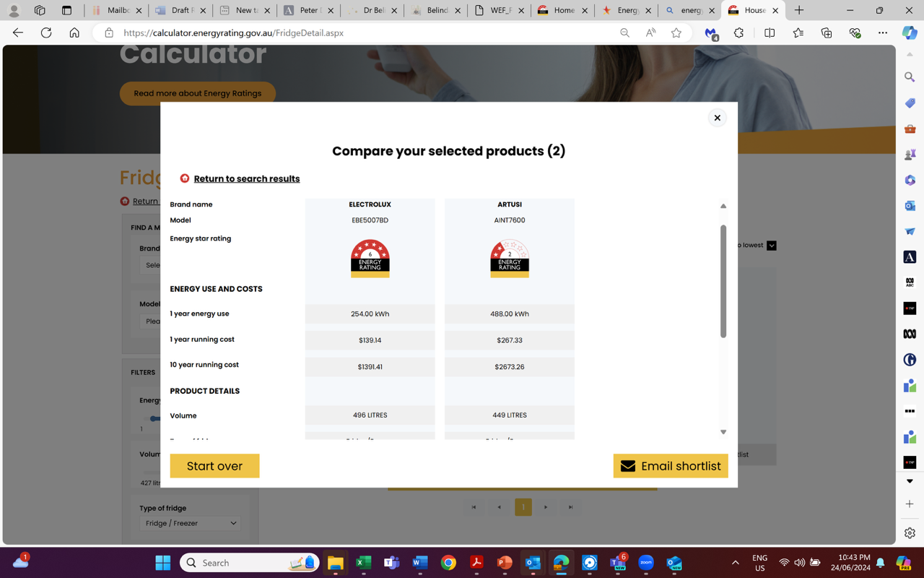Expand the sort order dropdown arrow
This screenshot has width=924, height=578.
coord(772,246)
